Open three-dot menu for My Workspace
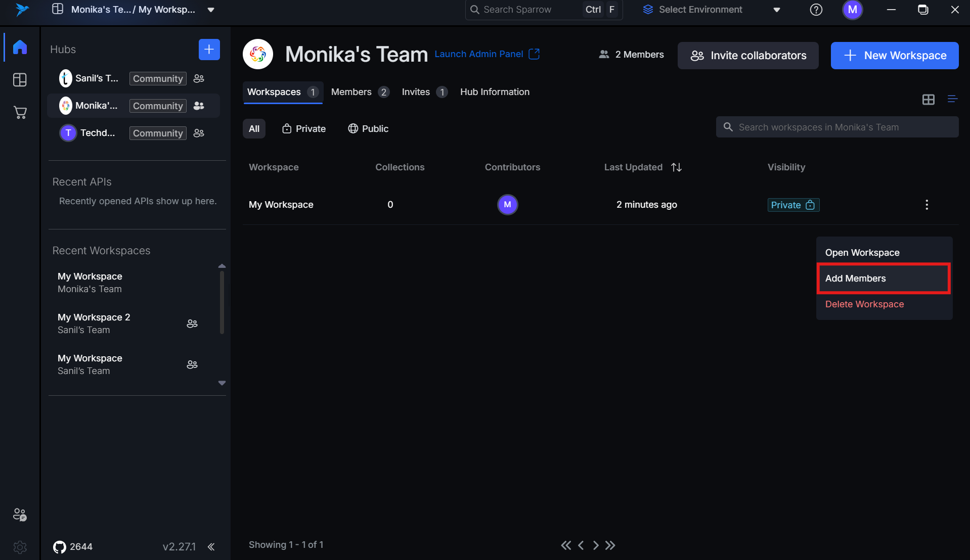This screenshot has width=970, height=560. (927, 205)
